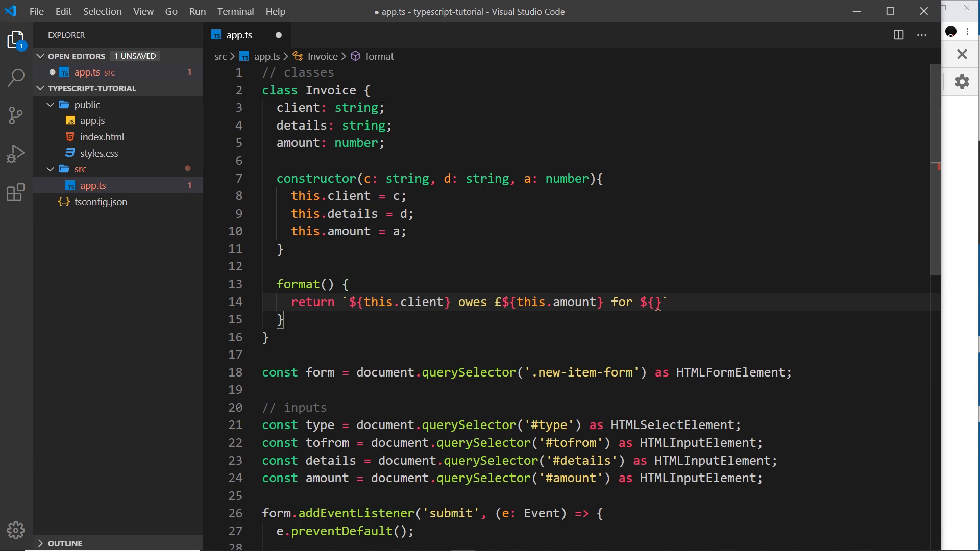The image size is (980, 551).
Task: Click the 'constructor' keyword on line 7
Action: tap(316, 179)
